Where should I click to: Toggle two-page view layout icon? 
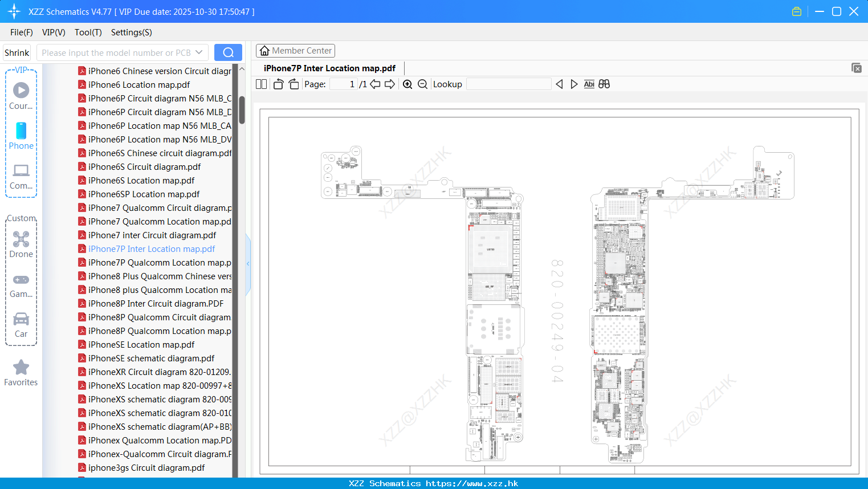pyautogui.click(x=262, y=84)
